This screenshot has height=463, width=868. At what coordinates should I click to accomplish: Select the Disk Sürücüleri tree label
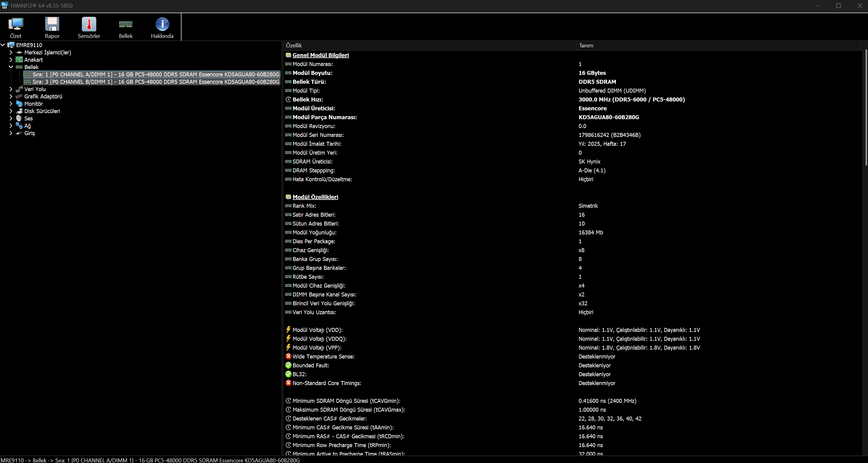click(42, 111)
